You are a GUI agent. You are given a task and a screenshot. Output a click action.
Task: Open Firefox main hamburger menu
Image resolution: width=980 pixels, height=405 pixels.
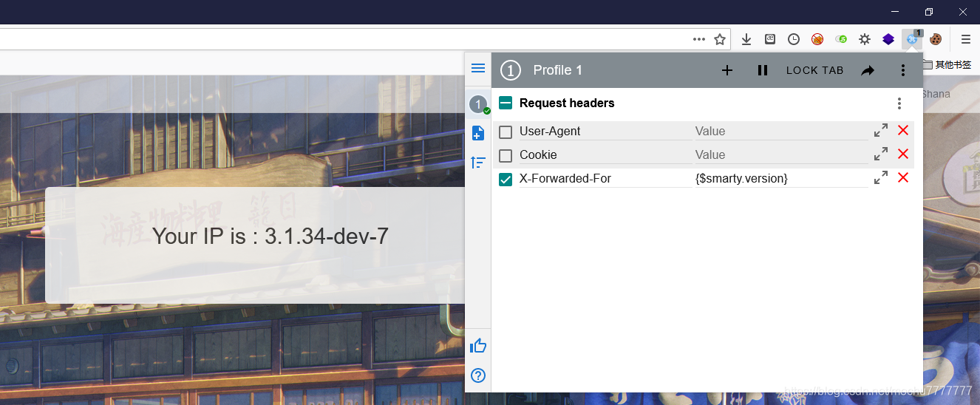[x=965, y=39]
